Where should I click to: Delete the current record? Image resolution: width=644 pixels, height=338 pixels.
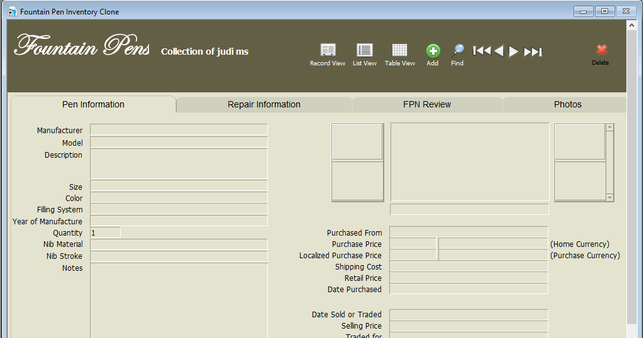(x=601, y=55)
